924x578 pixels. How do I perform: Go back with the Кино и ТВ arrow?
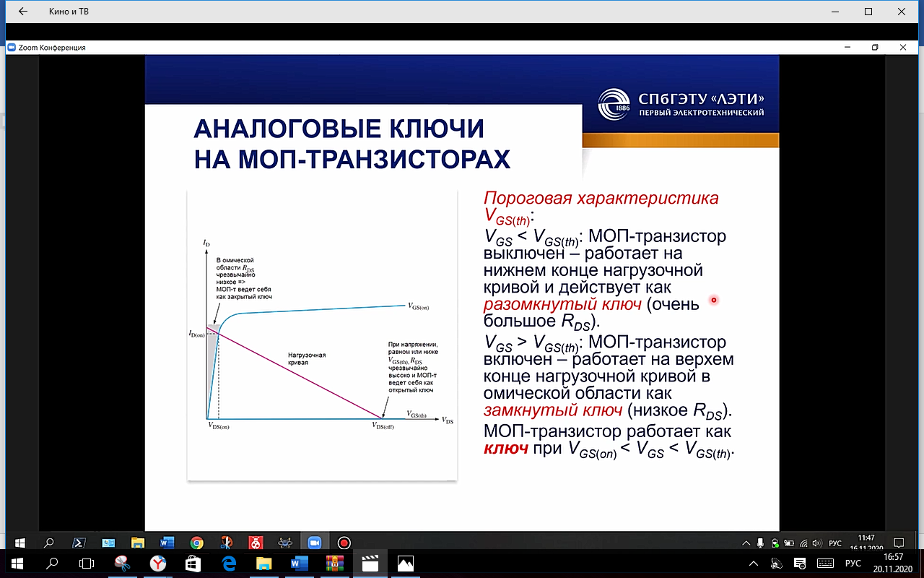click(x=22, y=12)
